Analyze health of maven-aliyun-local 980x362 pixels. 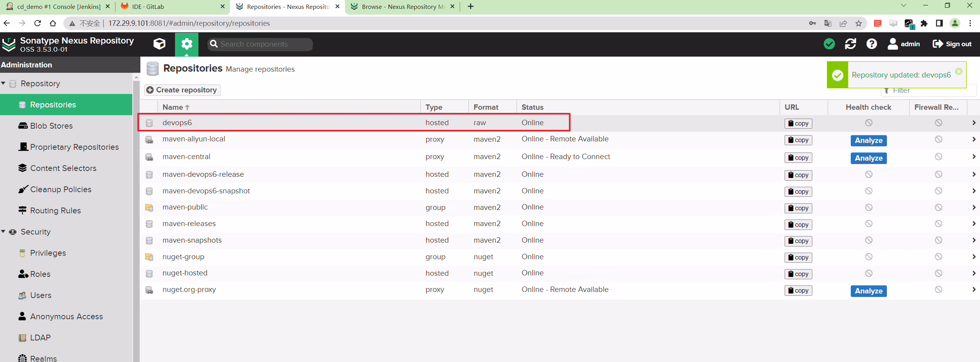point(868,141)
